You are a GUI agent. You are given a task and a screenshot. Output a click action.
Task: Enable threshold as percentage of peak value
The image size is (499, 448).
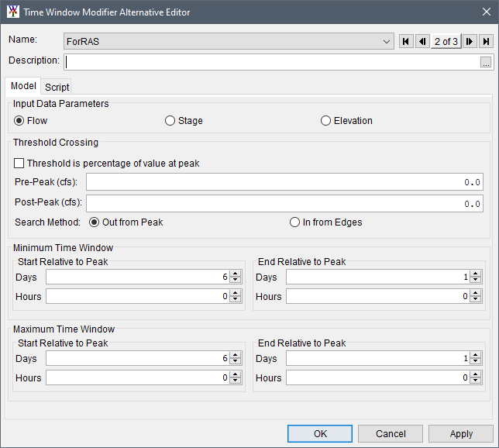19,164
